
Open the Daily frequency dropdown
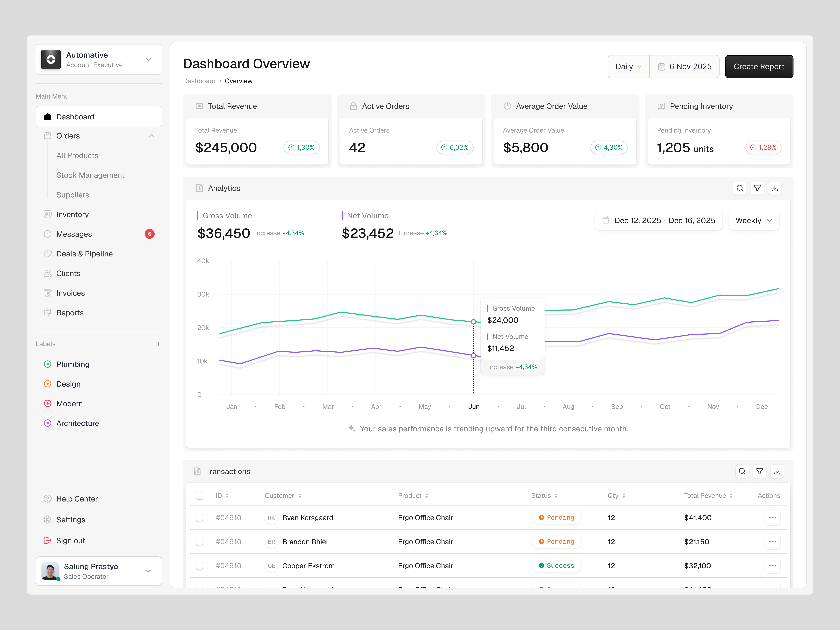click(x=628, y=66)
